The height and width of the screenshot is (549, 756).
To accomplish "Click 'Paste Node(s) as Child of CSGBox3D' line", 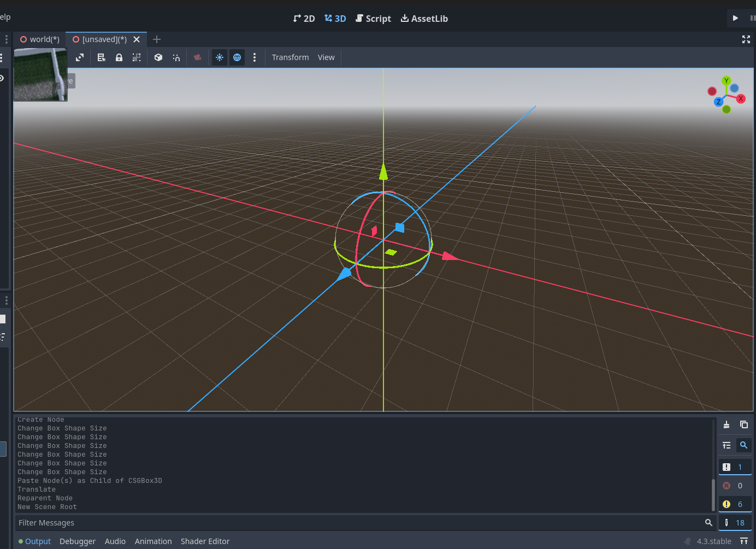I will point(90,481).
